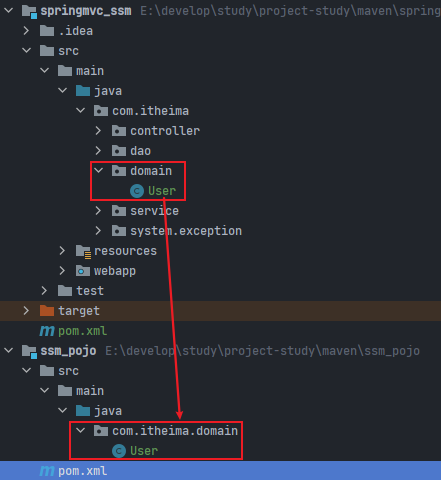
Task: Open pom.xml under springmvc_ssm
Action: tap(82, 331)
